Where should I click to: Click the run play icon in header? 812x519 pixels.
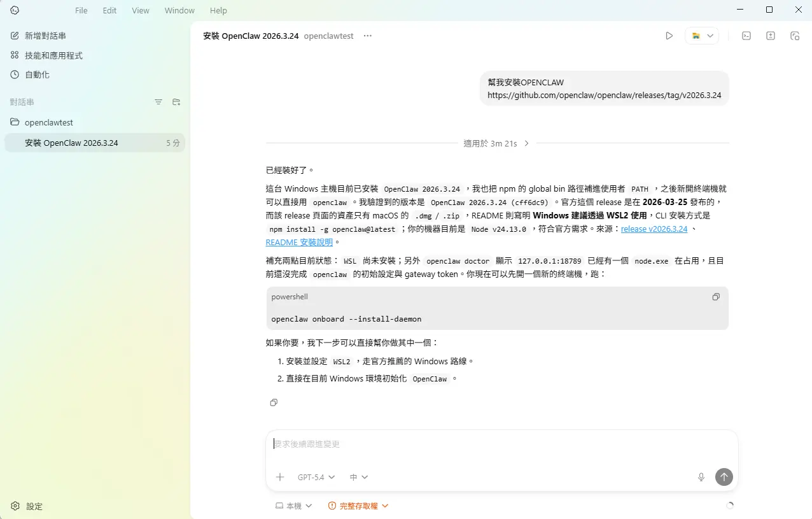click(x=669, y=36)
